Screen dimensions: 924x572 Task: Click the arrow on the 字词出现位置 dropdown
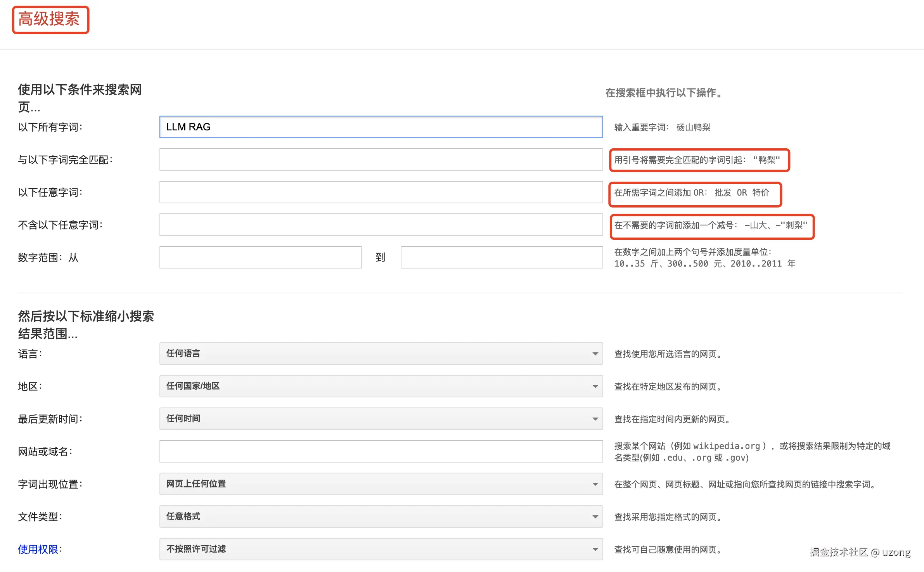595,484
